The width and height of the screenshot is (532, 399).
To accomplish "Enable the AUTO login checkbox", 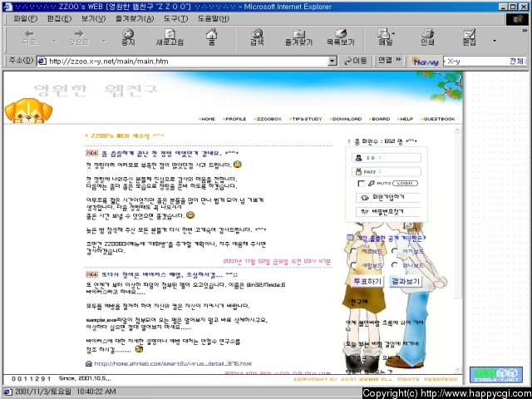I will (x=362, y=184).
